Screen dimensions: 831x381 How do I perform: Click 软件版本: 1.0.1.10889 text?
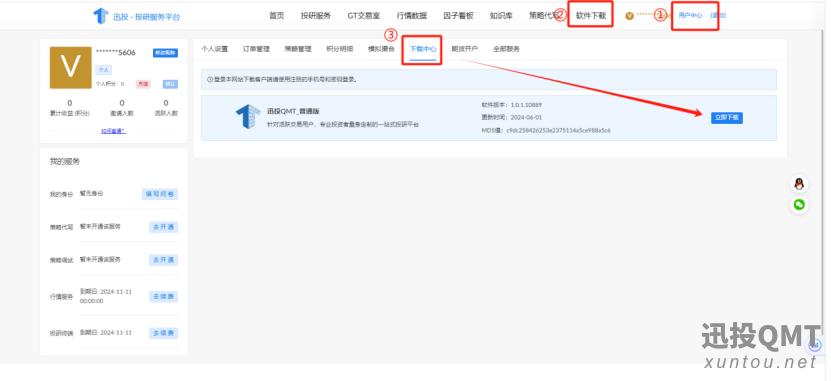(x=511, y=105)
